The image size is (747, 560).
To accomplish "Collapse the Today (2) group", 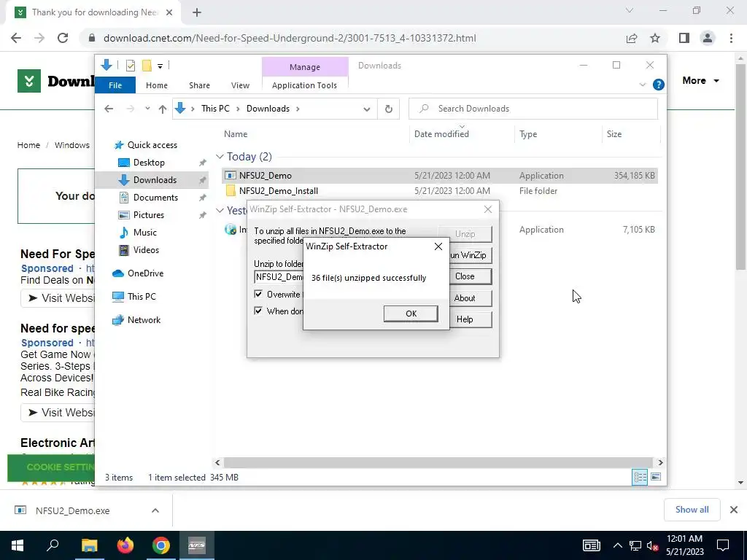I will pyautogui.click(x=220, y=157).
